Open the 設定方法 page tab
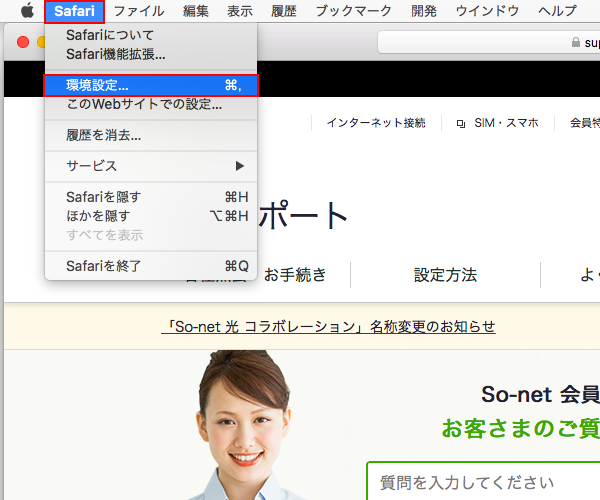 tap(445, 274)
